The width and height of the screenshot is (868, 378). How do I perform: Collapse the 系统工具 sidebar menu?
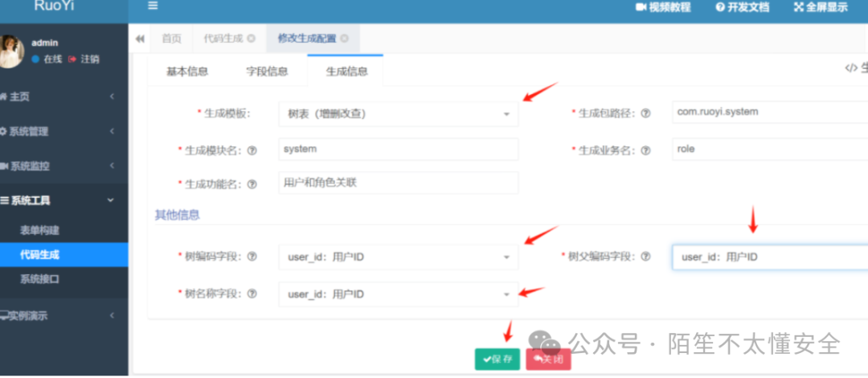coord(63,200)
